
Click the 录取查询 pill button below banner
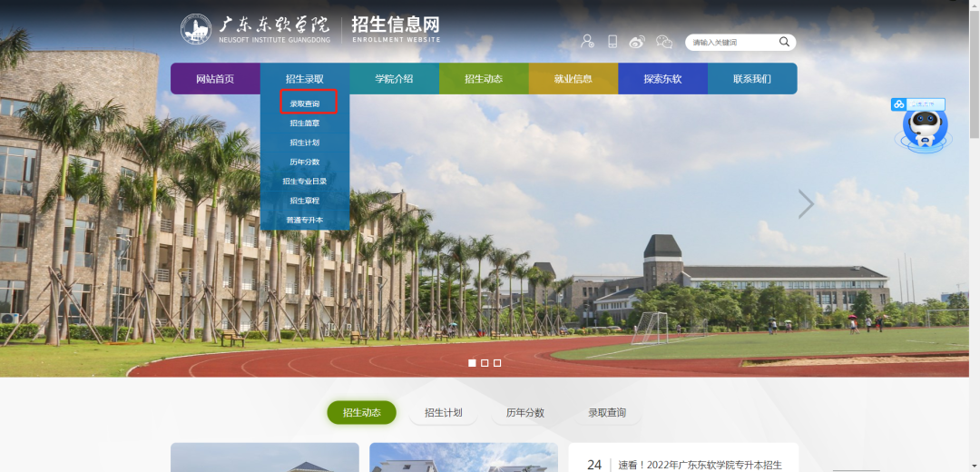[x=606, y=413]
